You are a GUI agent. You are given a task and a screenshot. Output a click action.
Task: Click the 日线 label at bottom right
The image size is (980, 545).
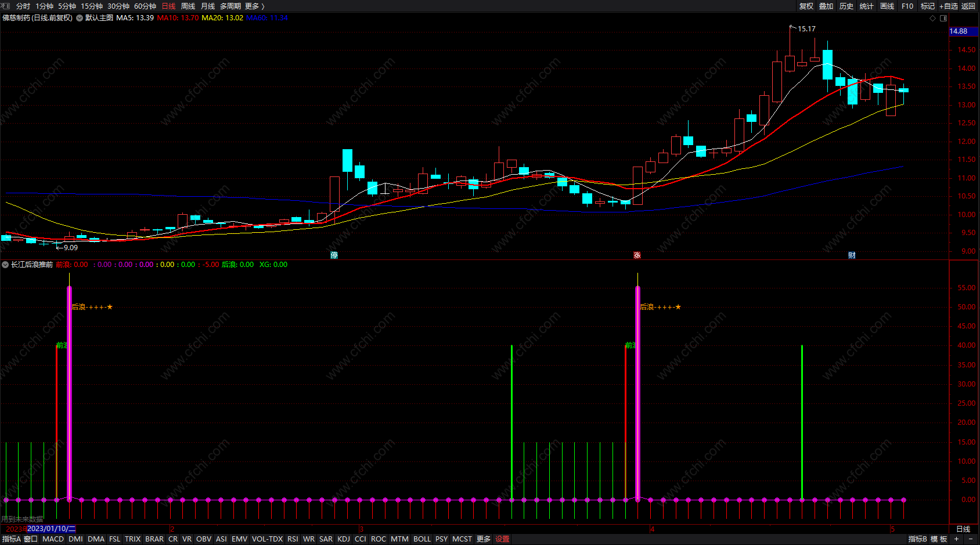point(963,529)
